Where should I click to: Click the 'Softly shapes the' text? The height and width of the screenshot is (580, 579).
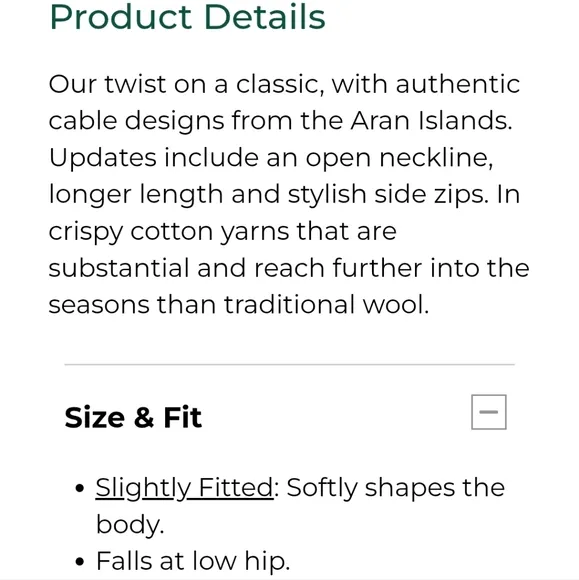click(x=395, y=488)
